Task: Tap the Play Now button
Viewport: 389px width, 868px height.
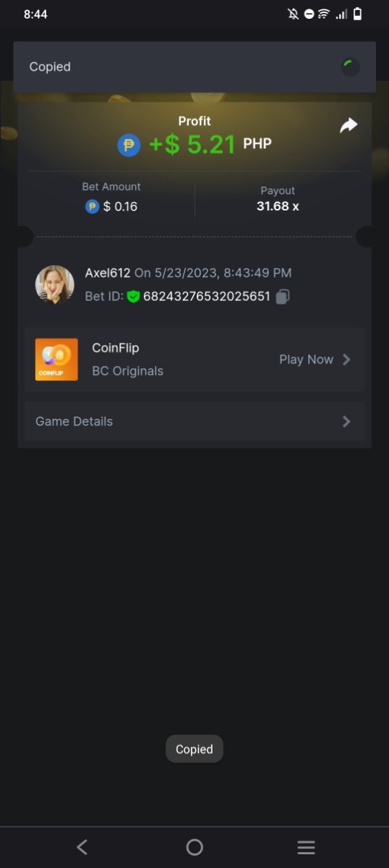Action: coord(315,359)
